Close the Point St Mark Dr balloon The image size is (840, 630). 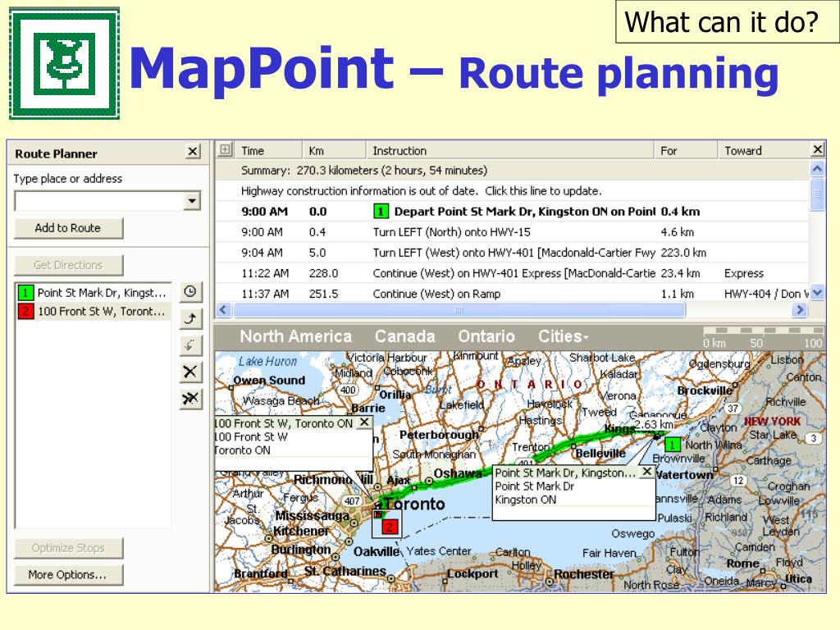pos(647,472)
